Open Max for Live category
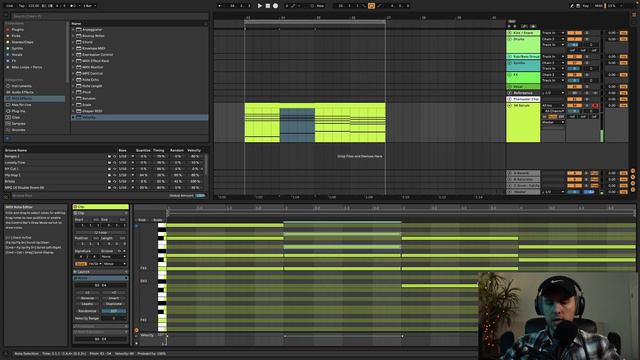The image size is (640, 360). pos(21,105)
